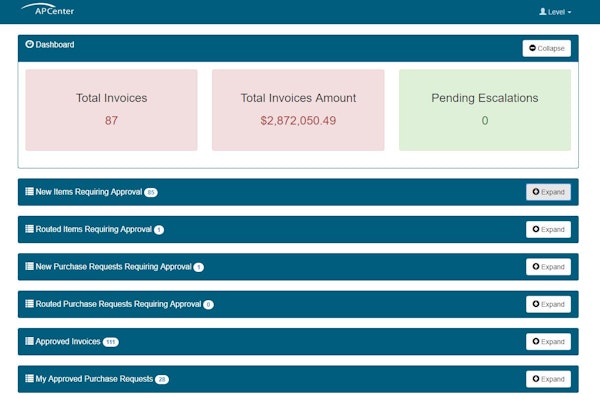Expand the Approved Invoices section

(x=548, y=342)
